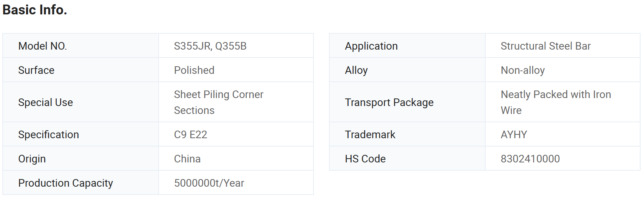
Task: Click the C9 E22 specification value
Action: tap(190, 135)
